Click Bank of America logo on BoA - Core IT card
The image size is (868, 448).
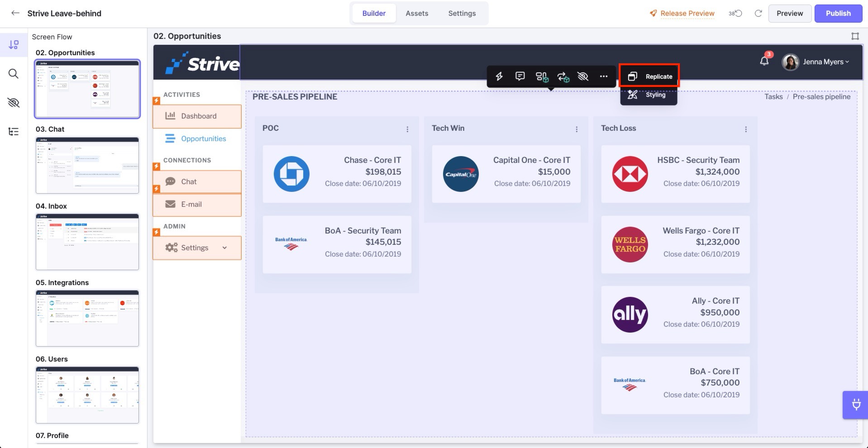click(x=630, y=385)
